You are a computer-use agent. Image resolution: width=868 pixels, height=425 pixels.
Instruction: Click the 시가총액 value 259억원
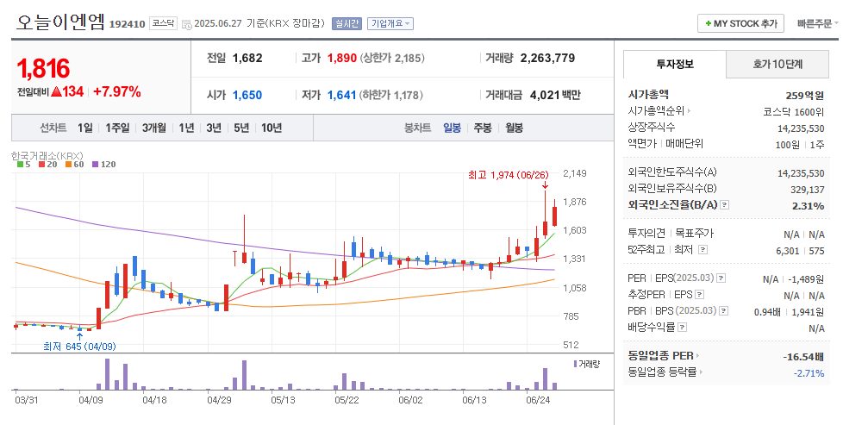coord(804,95)
